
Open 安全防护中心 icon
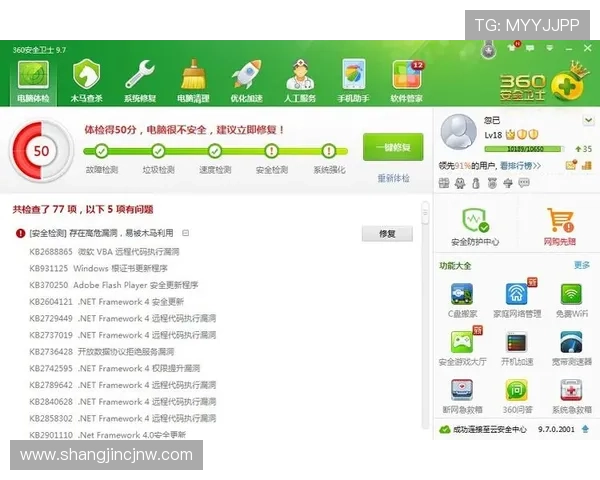tap(475, 226)
